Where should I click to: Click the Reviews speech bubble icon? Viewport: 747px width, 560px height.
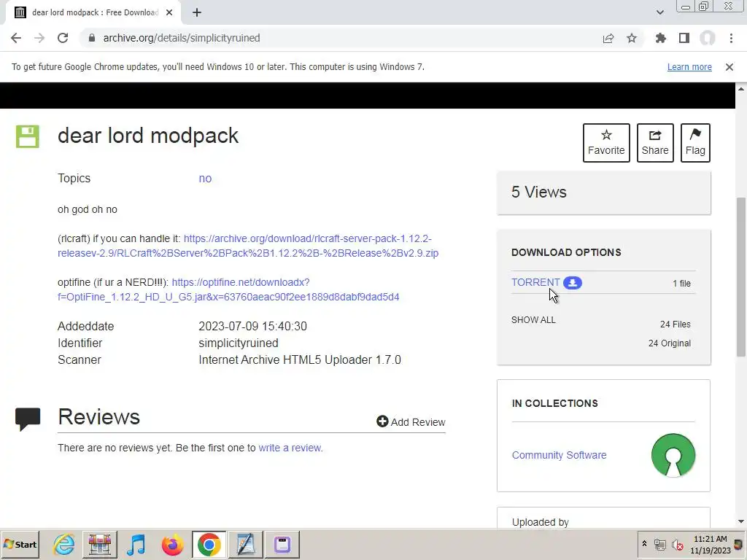pos(28,419)
